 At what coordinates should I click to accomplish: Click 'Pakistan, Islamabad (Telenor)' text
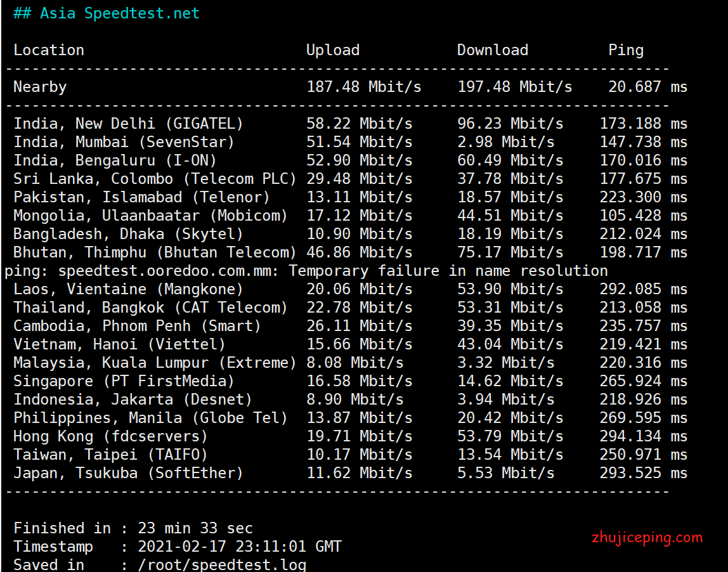coord(141,197)
